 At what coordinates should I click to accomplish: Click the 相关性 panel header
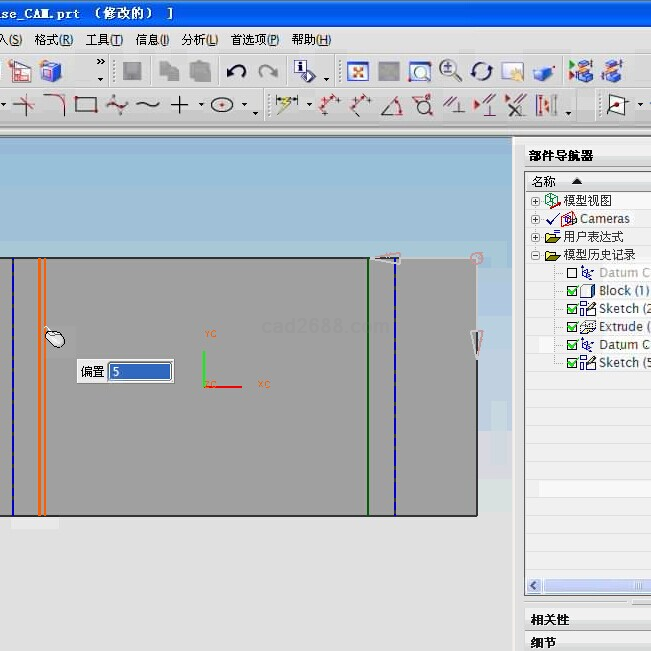(551, 620)
